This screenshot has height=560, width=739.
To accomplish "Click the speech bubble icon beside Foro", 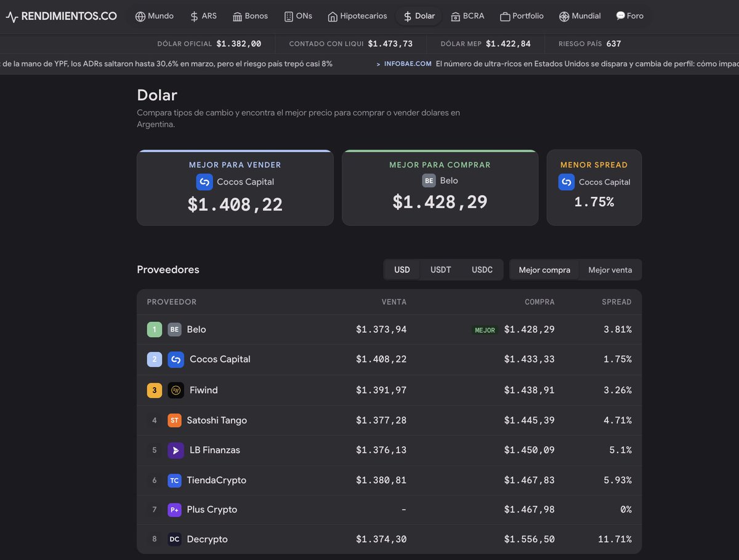I will pos(620,16).
